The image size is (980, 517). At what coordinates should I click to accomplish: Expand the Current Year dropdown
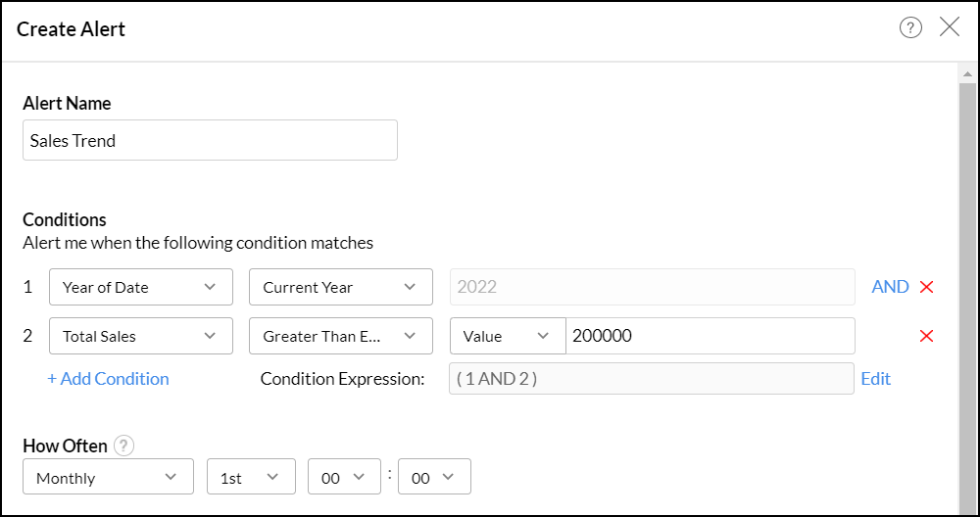click(341, 287)
